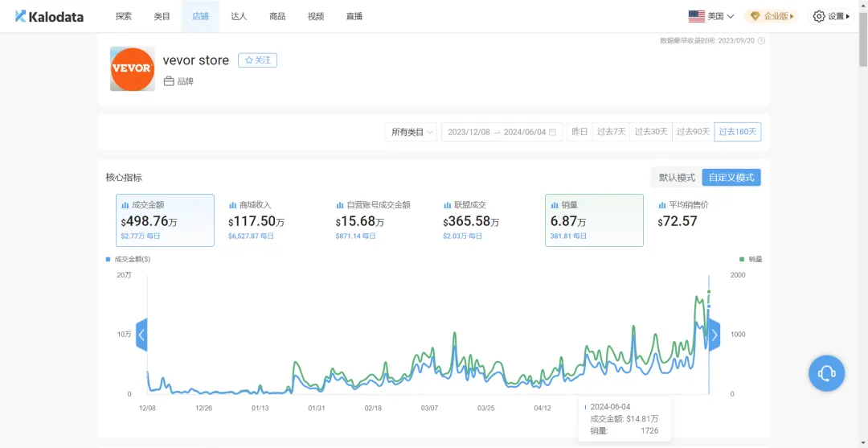Click the Kalodata logo
This screenshot has height=448, width=868.
(49, 16)
